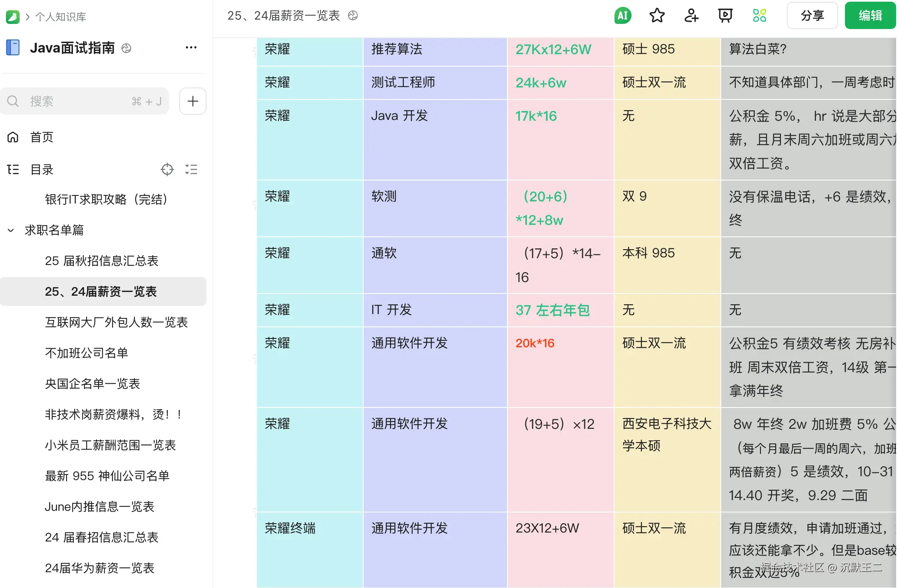The image size is (897, 588).
Task: Toggle the star to favorite this document
Action: click(657, 15)
